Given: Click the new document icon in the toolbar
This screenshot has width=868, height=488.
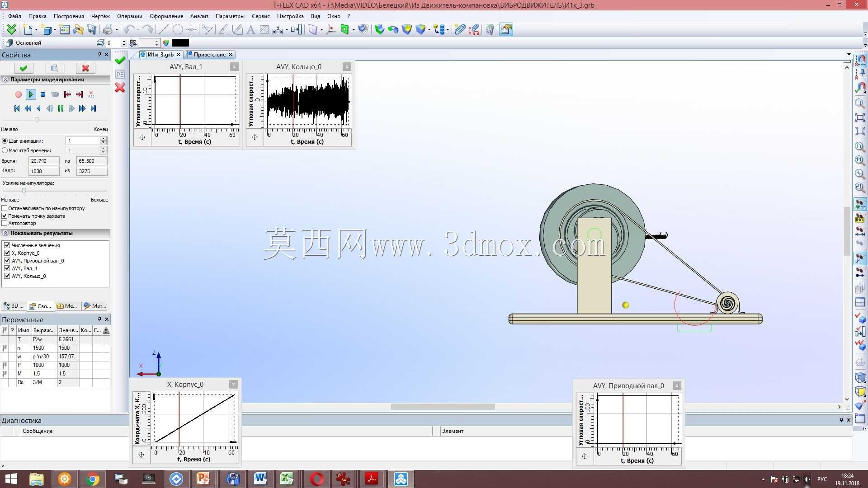Looking at the screenshot, I should pos(28,30).
